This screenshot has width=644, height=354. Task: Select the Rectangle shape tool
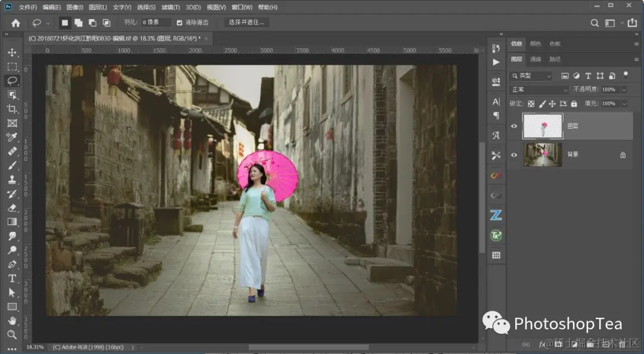pos(12,307)
